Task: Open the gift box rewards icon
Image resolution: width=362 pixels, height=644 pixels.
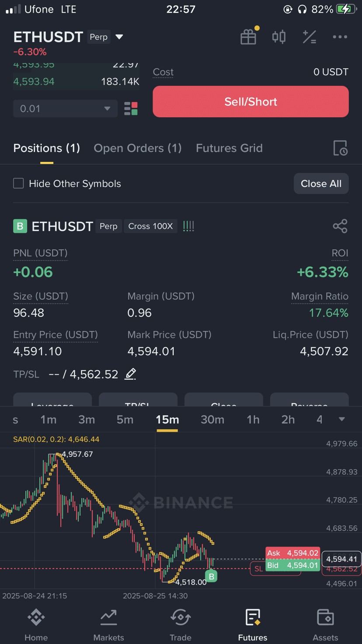Action: pyautogui.click(x=248, y=37)
